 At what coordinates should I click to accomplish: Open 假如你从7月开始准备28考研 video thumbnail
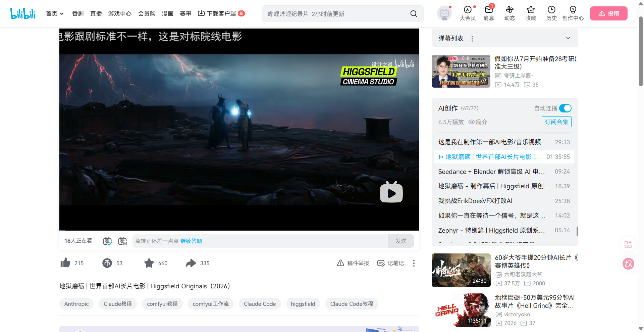tap(461, 71)
